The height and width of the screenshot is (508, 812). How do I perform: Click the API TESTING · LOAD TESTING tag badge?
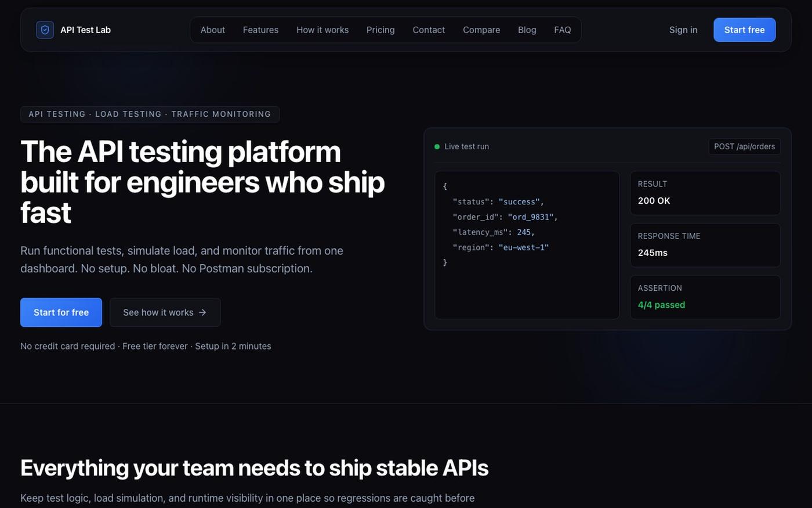150,114
